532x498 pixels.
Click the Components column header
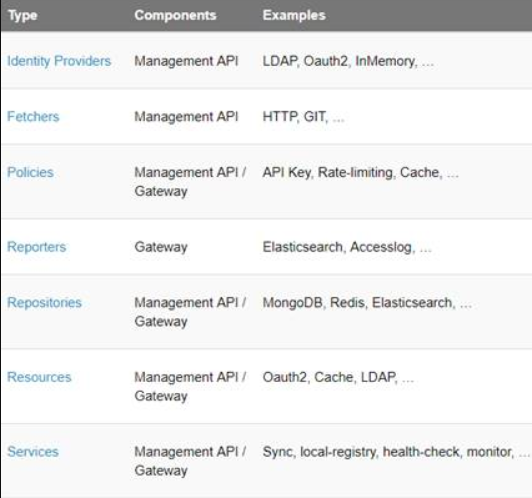click(175, 15)
